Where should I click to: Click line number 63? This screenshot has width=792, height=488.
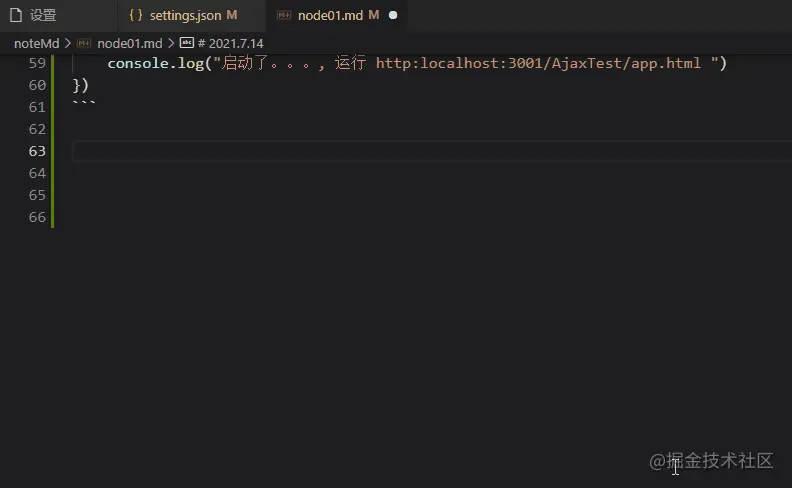[x=37, y=151]
